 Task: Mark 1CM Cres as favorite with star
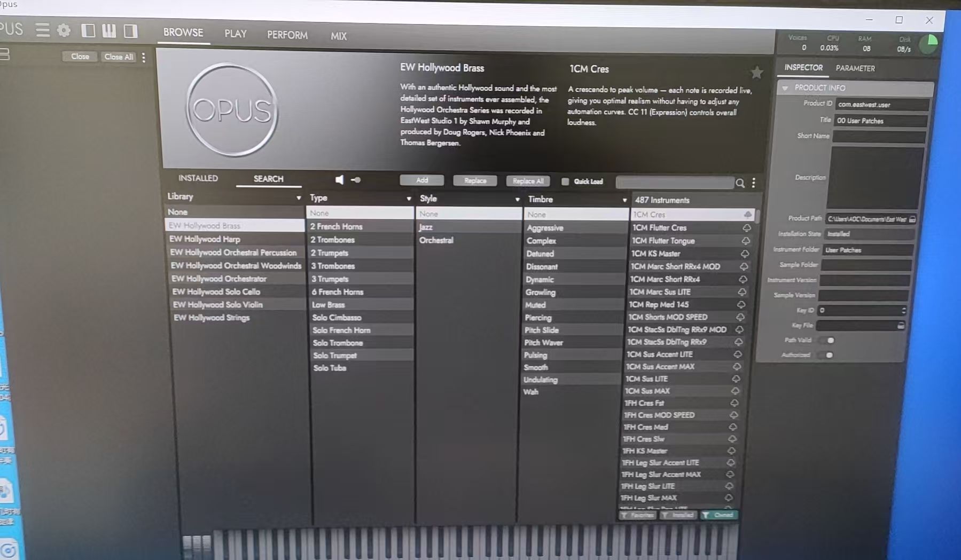click(x=756, y=73)
